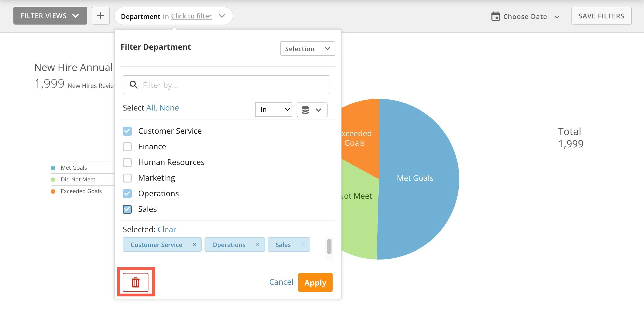Click the Department filter pill chevron
This screenshot has width=644, height=331.
click(222, 16)
